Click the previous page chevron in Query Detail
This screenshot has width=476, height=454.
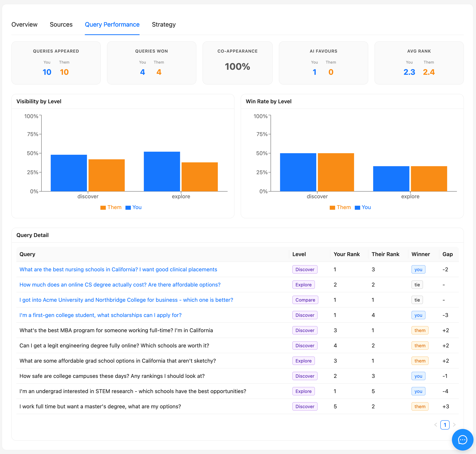436,425
